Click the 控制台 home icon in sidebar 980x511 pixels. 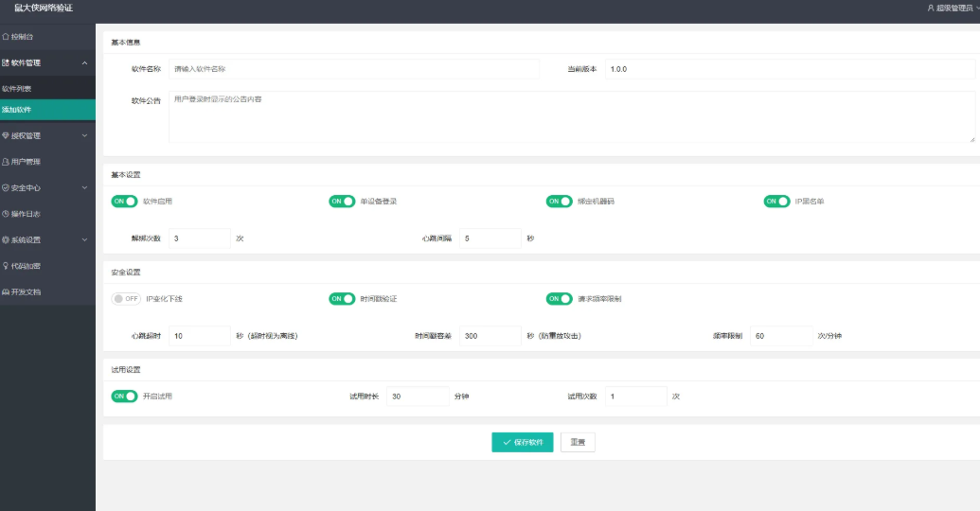(6, 37)
